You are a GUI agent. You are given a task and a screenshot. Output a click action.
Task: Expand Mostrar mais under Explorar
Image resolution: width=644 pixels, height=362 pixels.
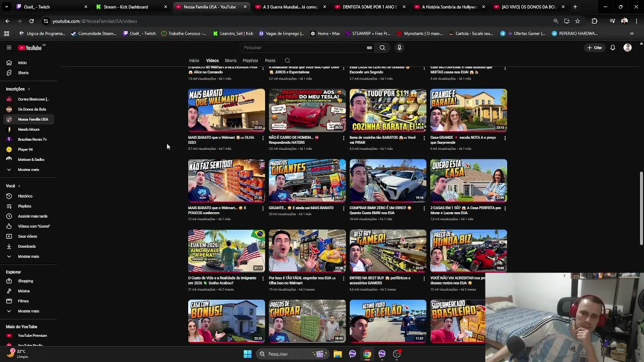29,311
